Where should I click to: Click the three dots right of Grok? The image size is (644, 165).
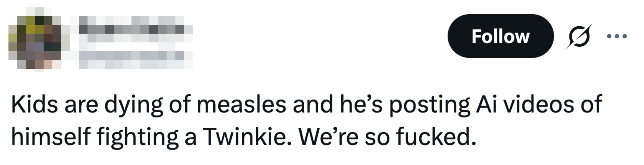[617, 36]
